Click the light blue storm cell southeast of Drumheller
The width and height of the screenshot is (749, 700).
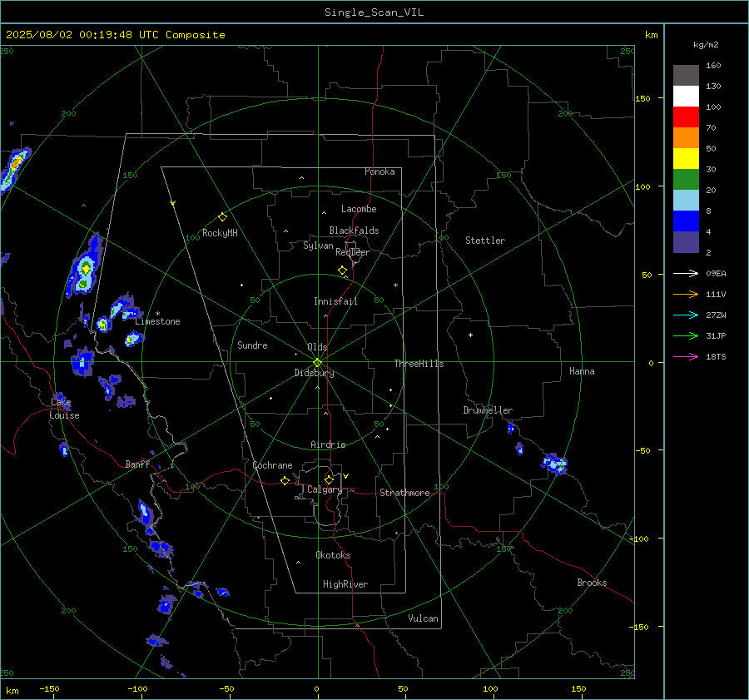(554, 463)
